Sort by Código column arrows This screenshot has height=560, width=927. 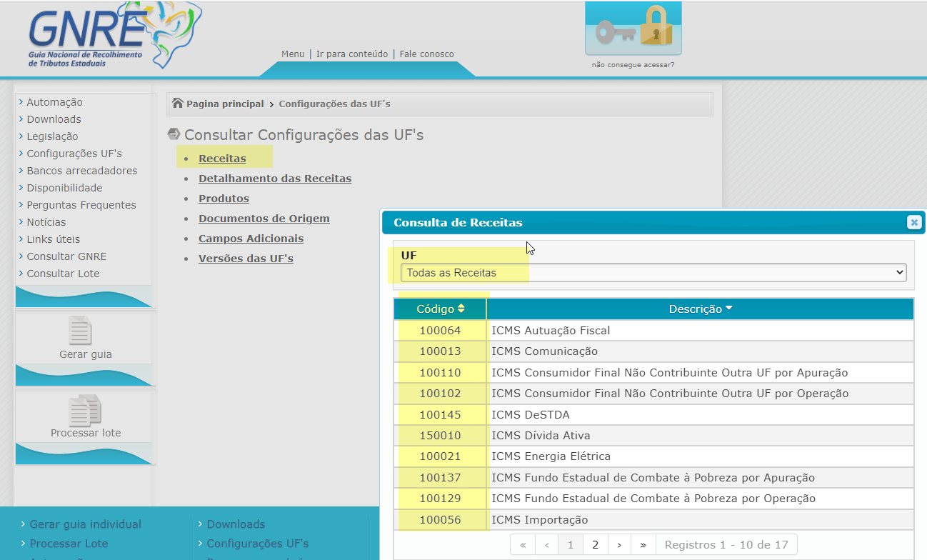click(x=461, y=309)
